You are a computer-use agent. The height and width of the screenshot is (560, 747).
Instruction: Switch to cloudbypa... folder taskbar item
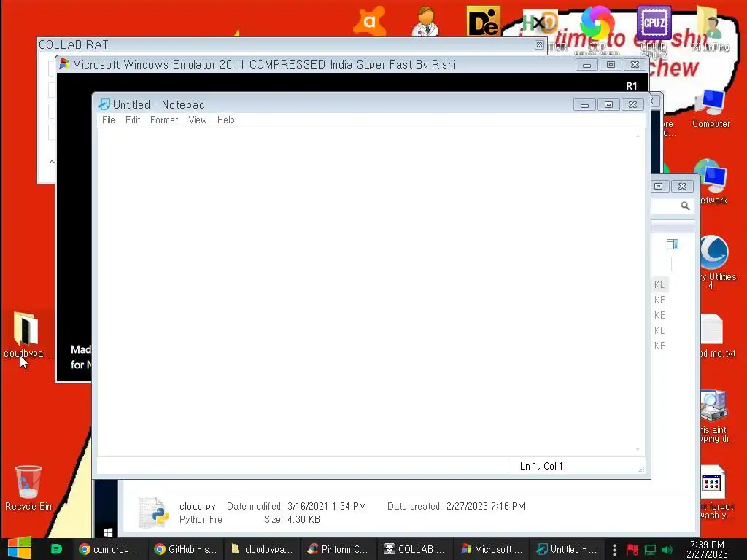click(x=262, y=549)
